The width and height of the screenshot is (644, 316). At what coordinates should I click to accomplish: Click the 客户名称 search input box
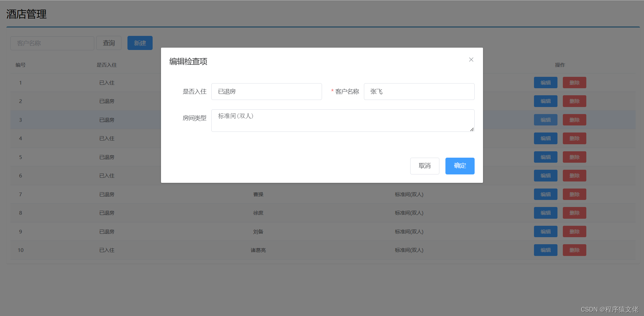(52, 43)
